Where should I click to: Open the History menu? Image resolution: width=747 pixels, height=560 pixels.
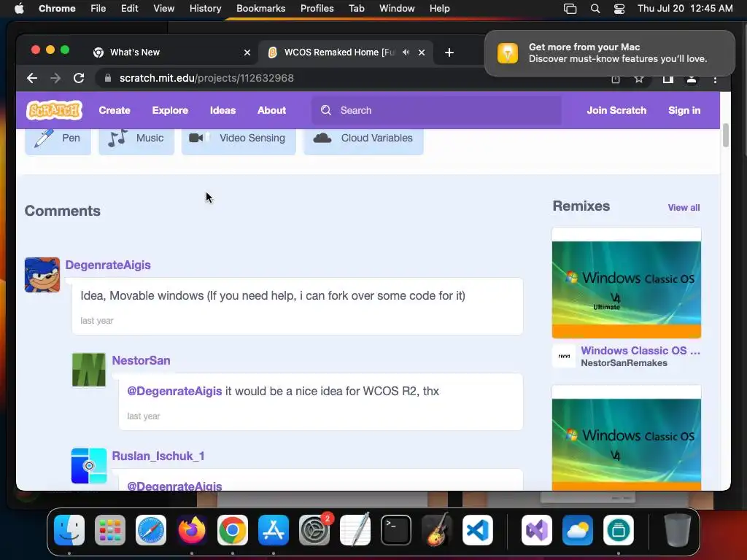[205, 9]
